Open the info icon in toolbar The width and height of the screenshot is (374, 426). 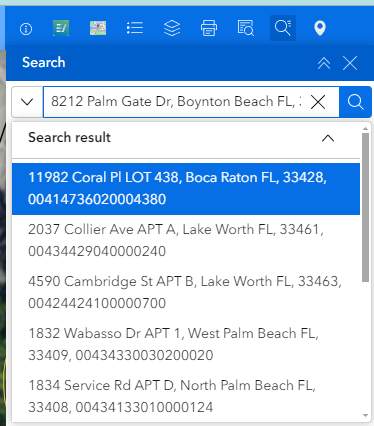pos(26,29)
